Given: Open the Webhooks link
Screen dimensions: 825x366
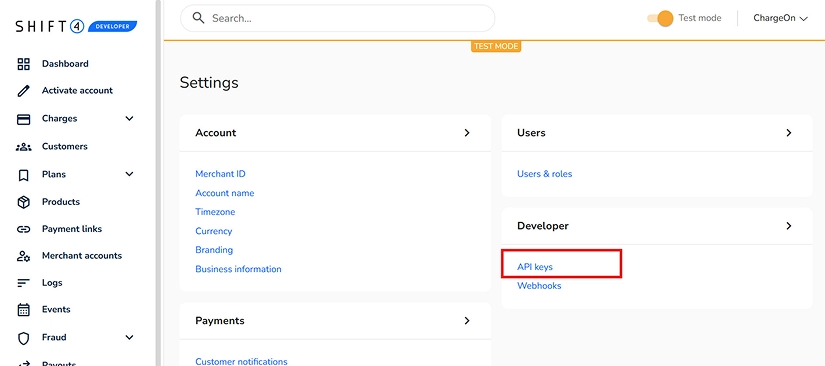Looking at the screenshot, I should coord(539,286).
